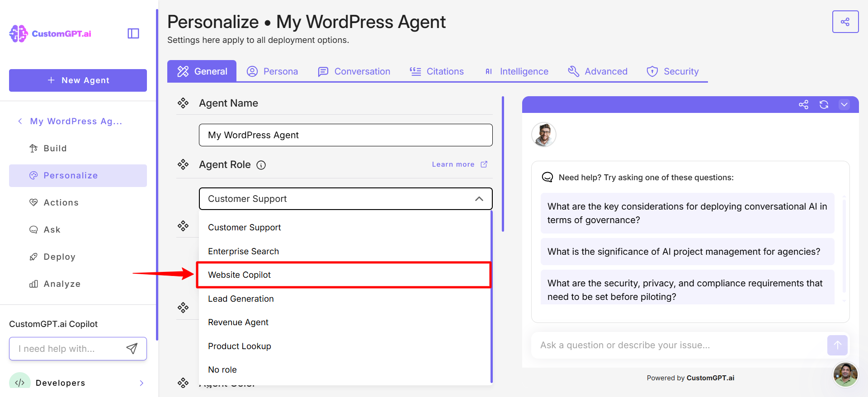
Task: Click the Security tab shield icon
Action: [x=652, y=71]
